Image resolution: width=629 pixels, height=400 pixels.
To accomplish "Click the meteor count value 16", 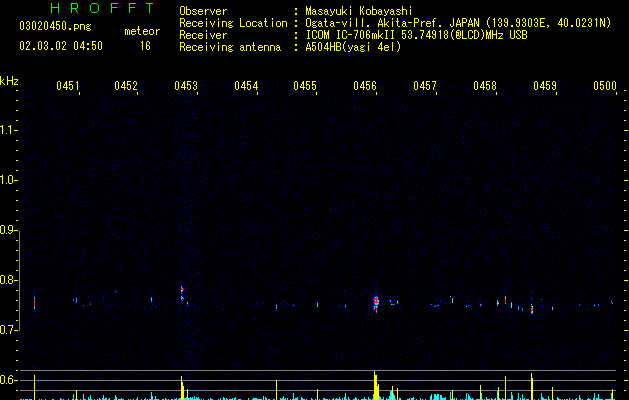I will coord(145,46).
